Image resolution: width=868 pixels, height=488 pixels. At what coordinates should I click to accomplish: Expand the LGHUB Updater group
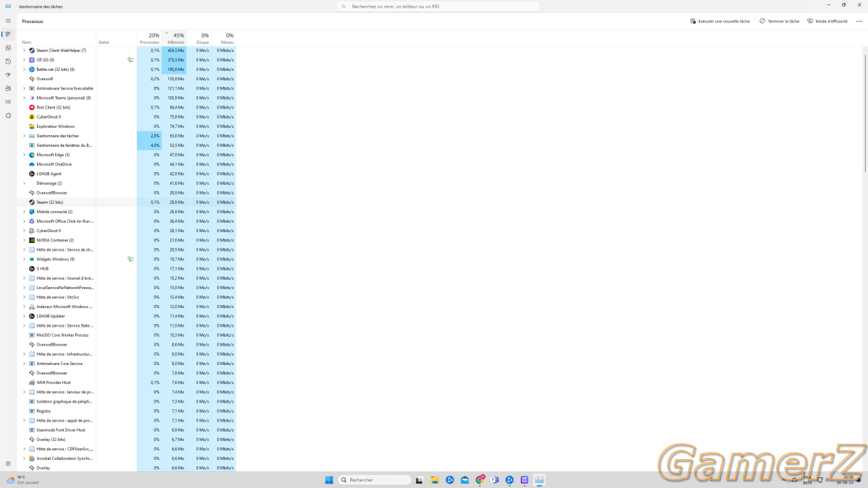[x=24, y=316]
